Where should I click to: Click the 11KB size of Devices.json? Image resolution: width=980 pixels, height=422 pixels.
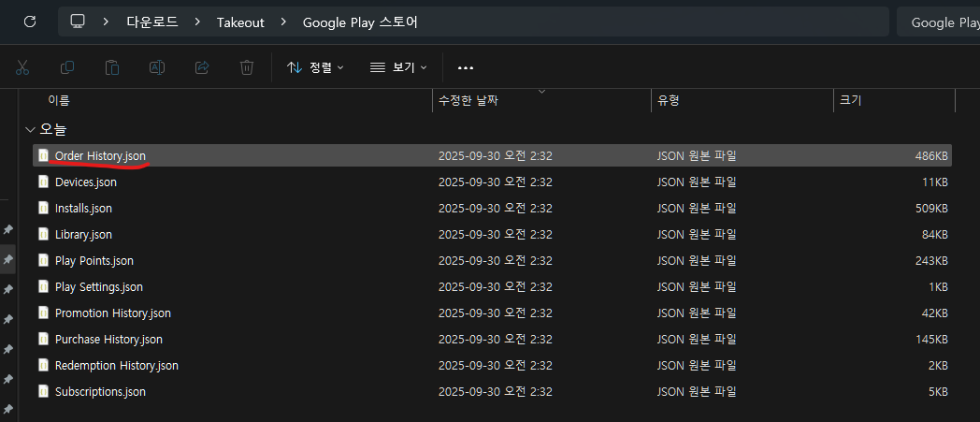point(935,182)
